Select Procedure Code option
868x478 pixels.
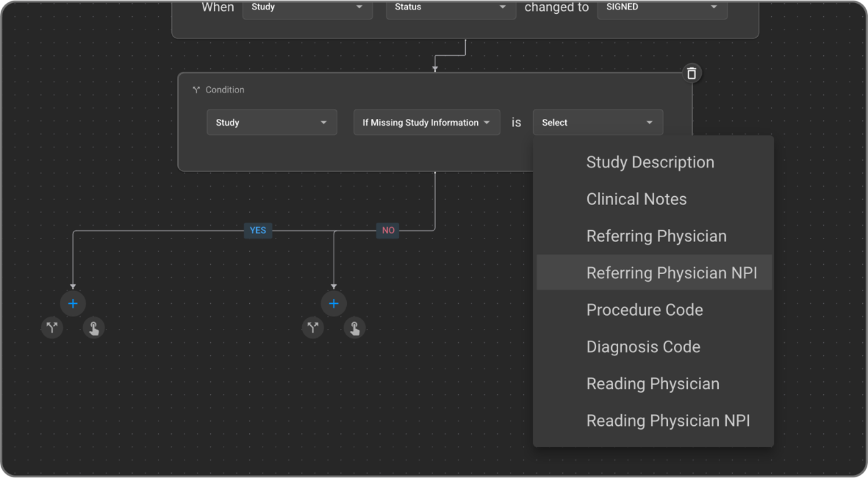pyautogui.click(x=645, y=310)
